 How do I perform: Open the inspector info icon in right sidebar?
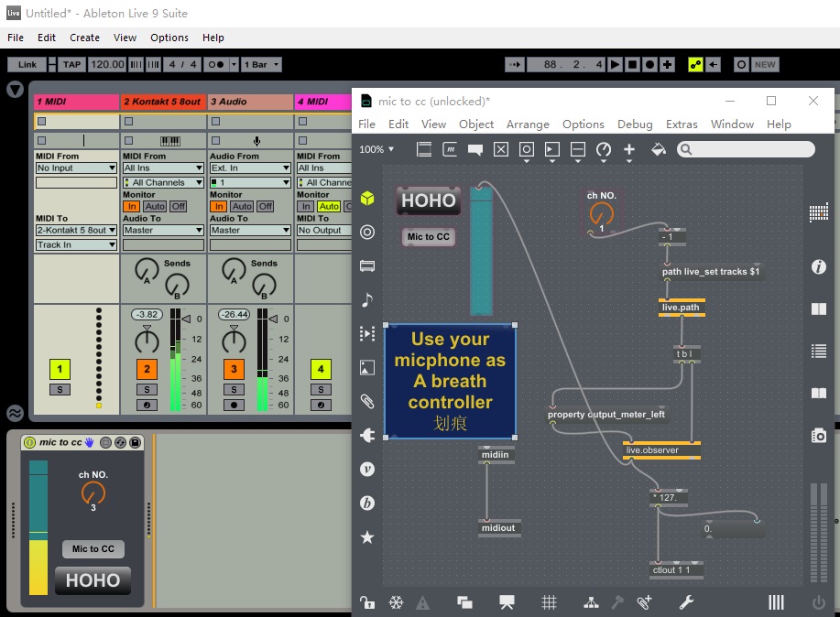click(x=818, y=267)
